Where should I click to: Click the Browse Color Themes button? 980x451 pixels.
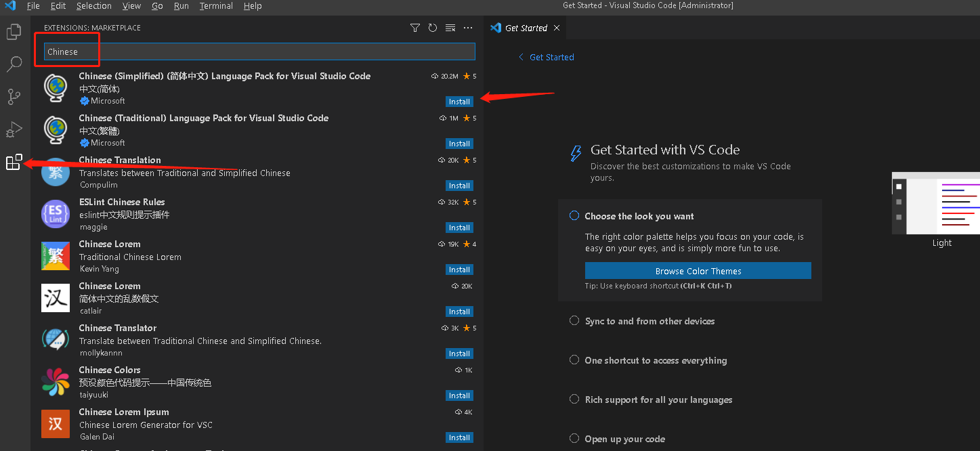tap(698, 271)
